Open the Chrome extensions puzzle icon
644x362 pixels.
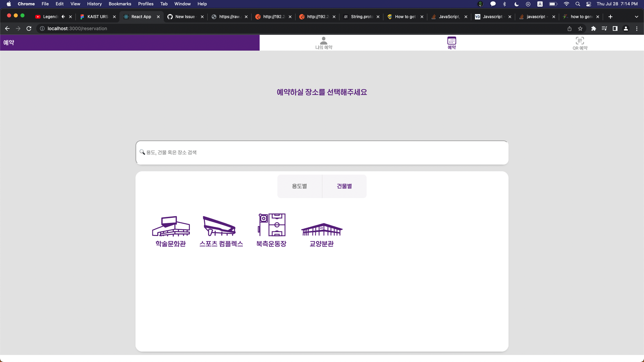(593, 28)
